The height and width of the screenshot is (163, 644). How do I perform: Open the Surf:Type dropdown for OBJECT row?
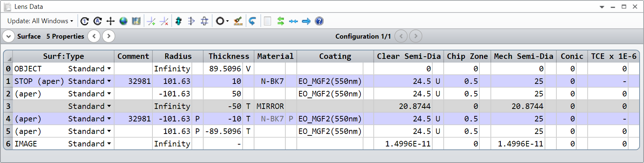pyautogui.click(x=109, y=69)
